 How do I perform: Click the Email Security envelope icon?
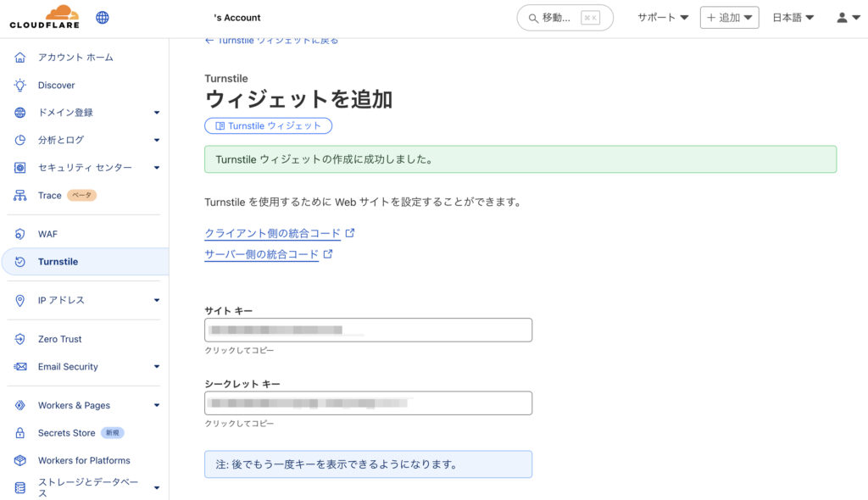(20, 367)
